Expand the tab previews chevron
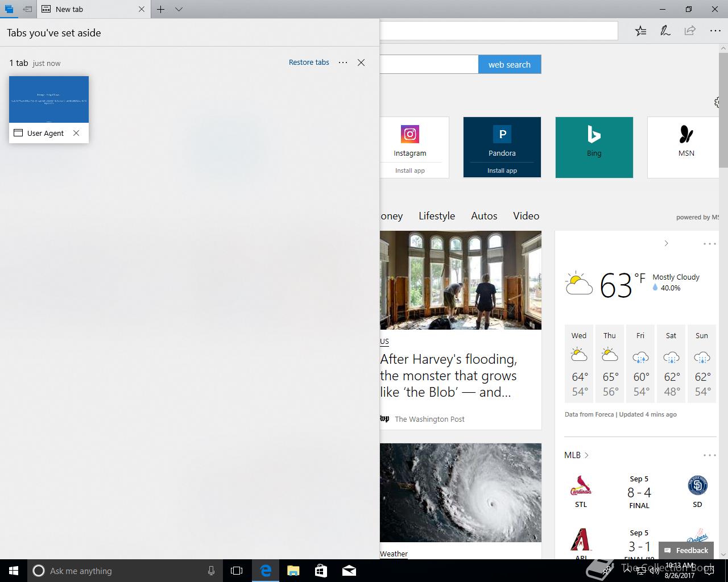Screen dimensions: 728x582 (179, 9)
